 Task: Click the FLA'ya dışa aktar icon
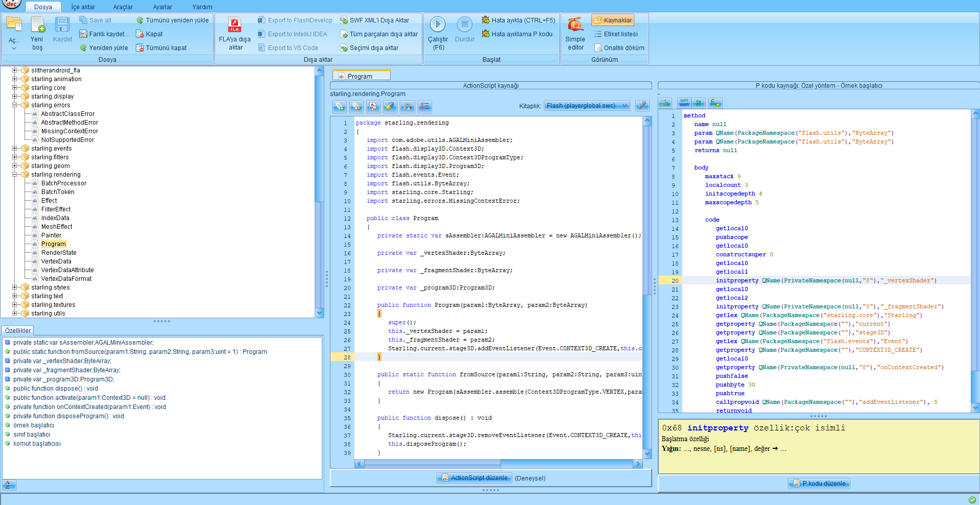pyautogui.click(x=235, y=25)
